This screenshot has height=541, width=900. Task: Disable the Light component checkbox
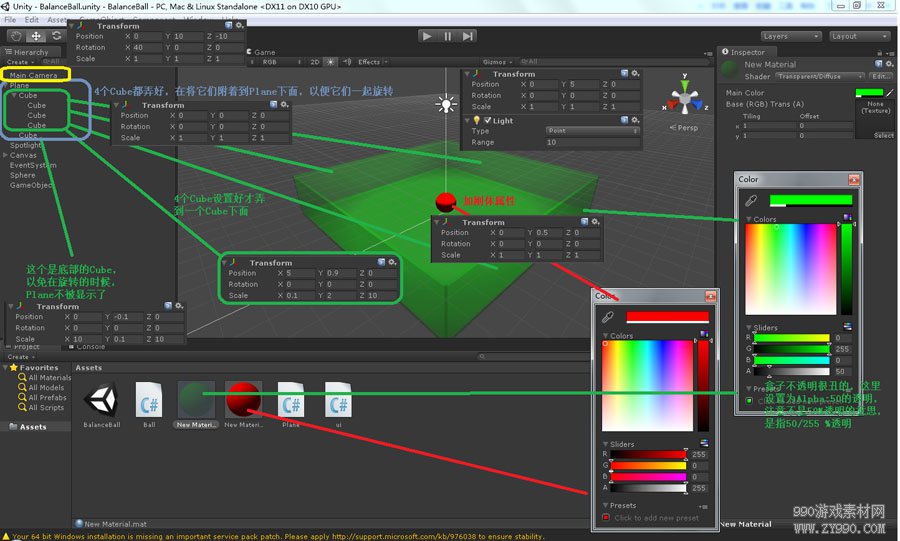tap(487, 120)
